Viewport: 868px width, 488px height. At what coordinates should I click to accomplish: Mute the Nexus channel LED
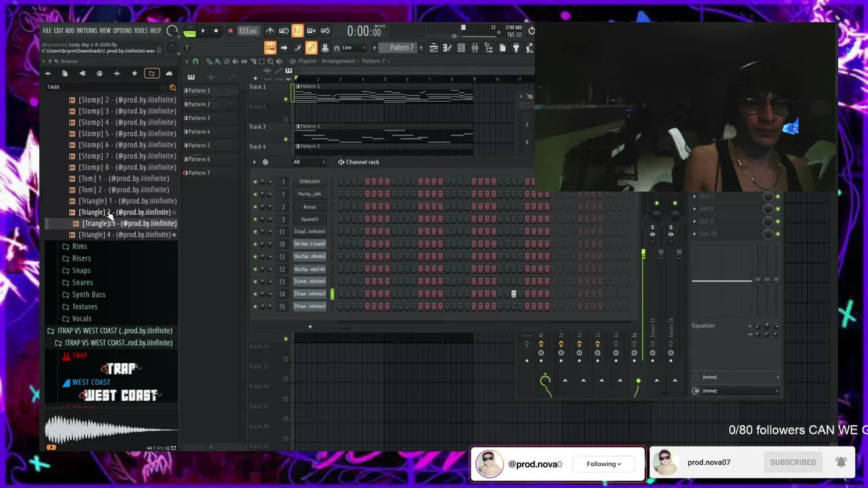(255, 207)
